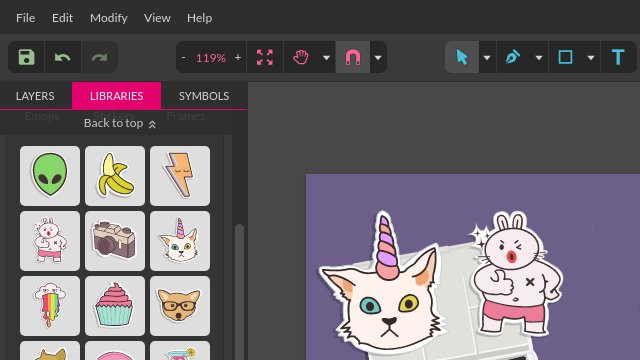
Task: Redo the last undone action
Action: [99, 57]
